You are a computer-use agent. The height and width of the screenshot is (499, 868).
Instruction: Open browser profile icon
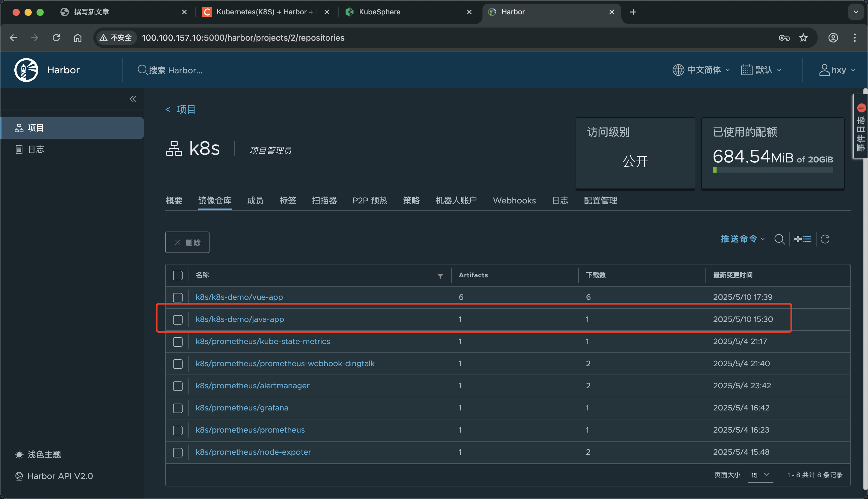(833, 38)
